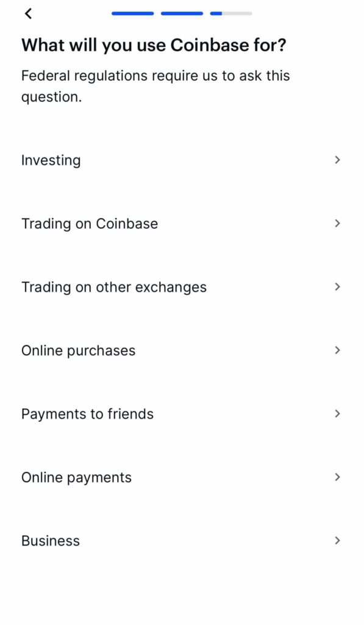Image resolution: width=364 pixels, height=625 pixels.
Task: Select the Online purchases option
Action: (x=78, y=350)
